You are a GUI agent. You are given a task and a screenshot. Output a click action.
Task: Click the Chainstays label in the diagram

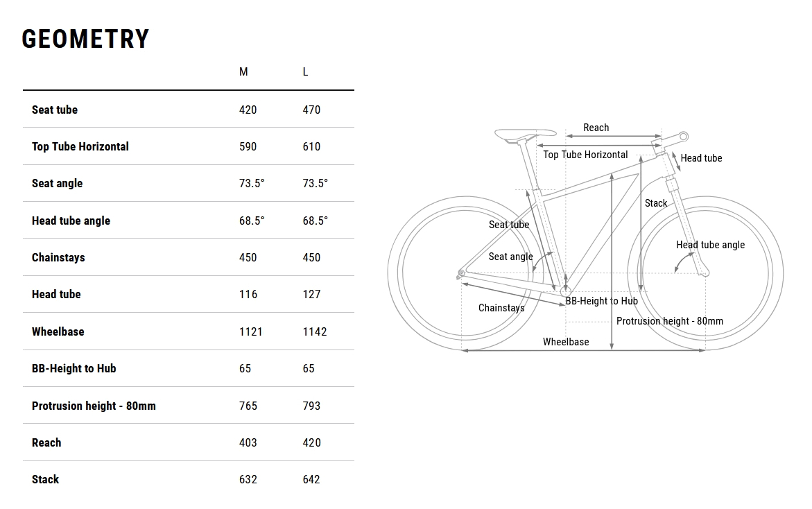click(x=501, y=308)
